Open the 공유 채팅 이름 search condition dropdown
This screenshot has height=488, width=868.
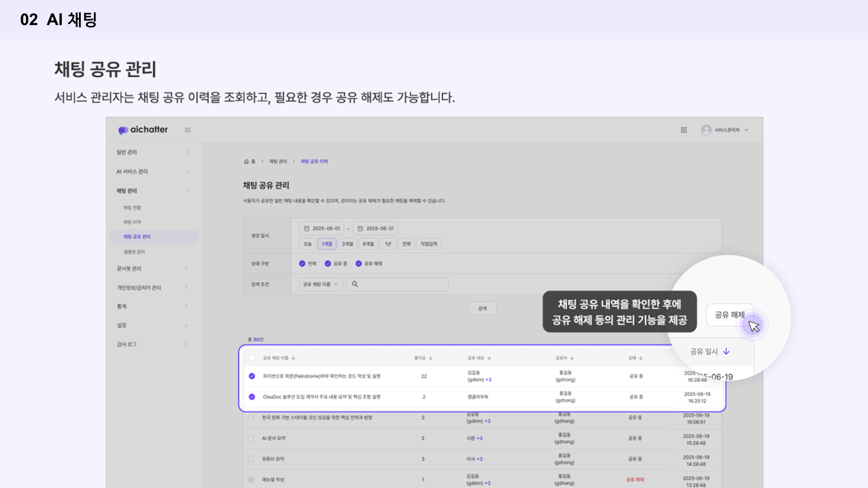click(321, 284)
